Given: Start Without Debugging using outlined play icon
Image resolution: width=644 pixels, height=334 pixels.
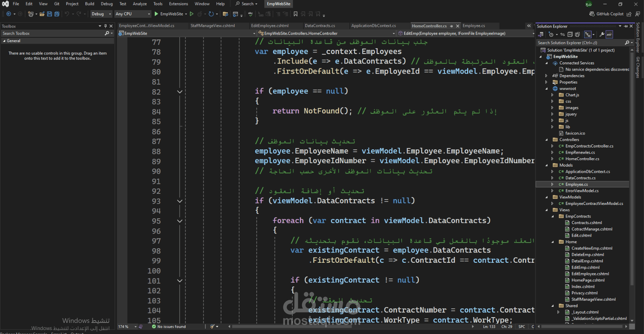Looking at the screenshot, I should pos(192,14).
